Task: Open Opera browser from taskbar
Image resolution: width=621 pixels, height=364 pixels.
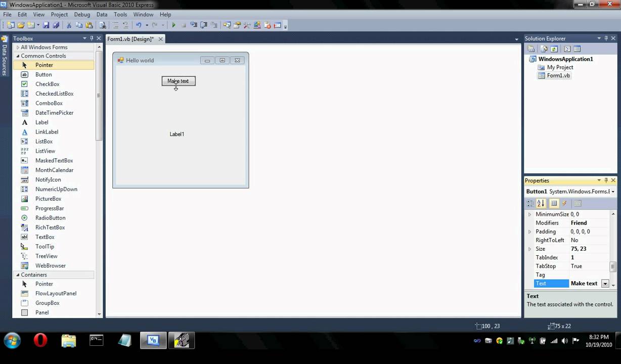Action: pos(40,341)
